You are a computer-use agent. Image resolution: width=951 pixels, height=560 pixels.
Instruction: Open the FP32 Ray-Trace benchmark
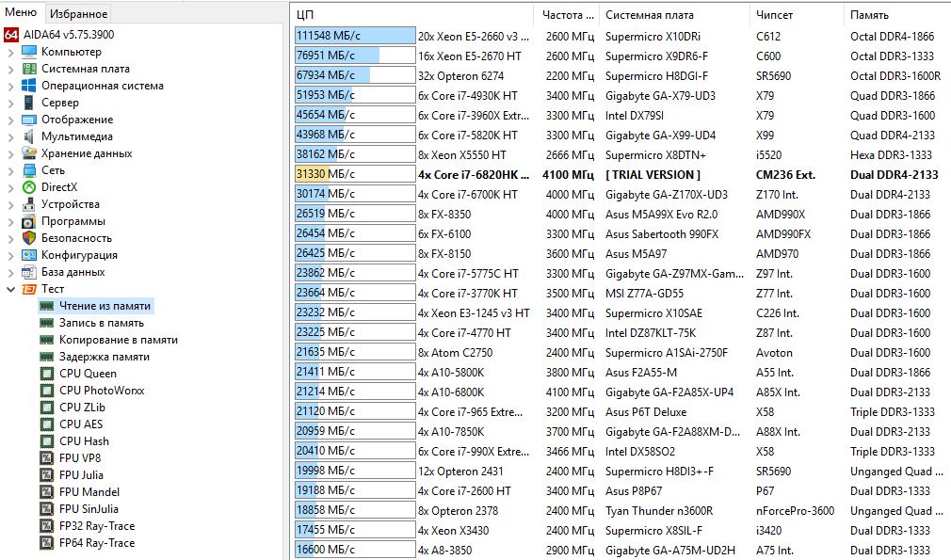point(97,526)
